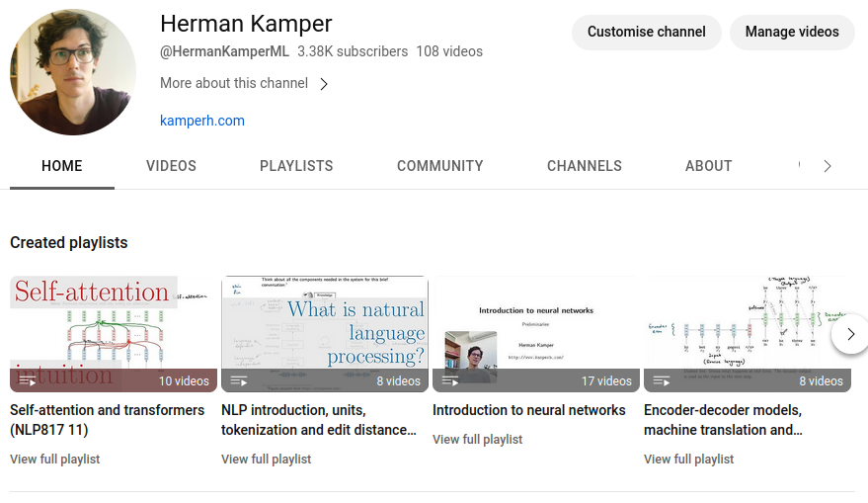The image size is (868, 503).
Task: Open Encoder-decoder models, machine translation title
Action: [x=724, y=420]
